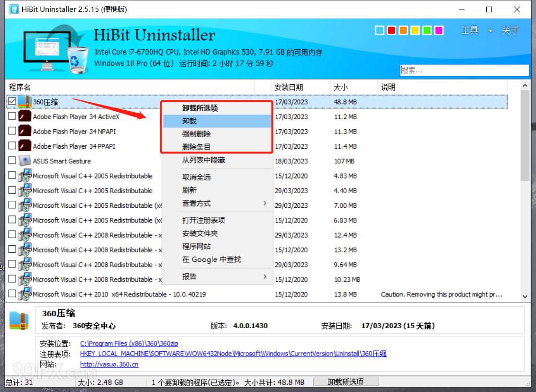
Task: Open the HKEY_LOCAL_MACHINE registry key link
Action: click(233, 354)
